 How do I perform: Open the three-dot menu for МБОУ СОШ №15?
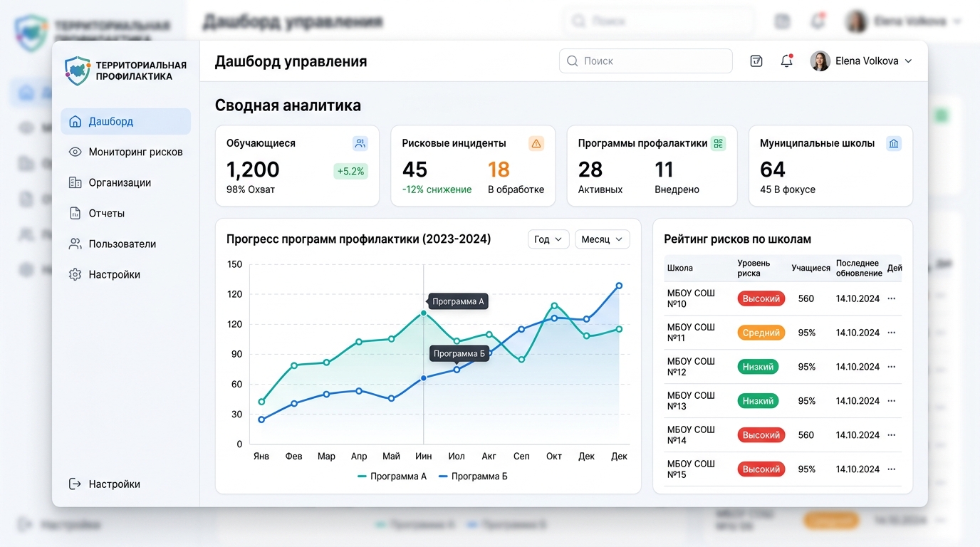point(891,469)
